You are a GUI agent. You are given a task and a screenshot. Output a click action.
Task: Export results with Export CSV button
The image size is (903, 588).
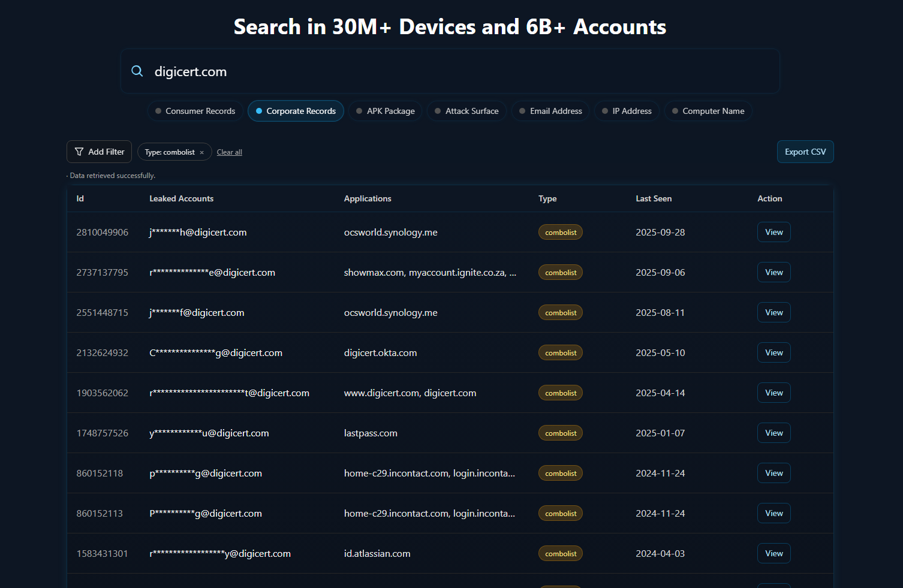805,152
